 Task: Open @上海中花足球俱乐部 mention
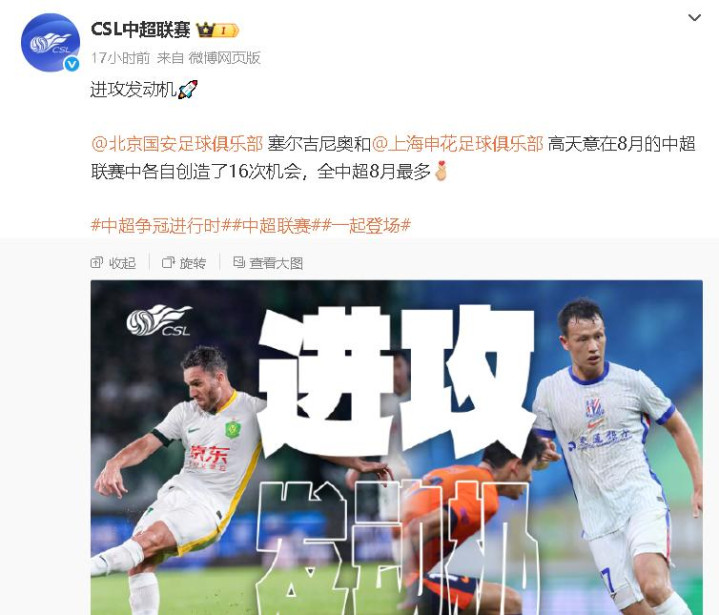[457, 144]
